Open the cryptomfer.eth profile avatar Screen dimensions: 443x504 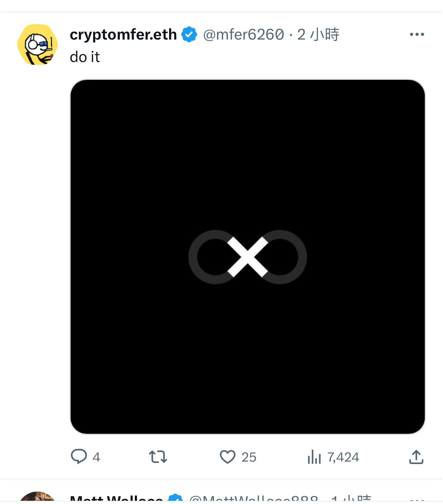[x=37, y=45]
